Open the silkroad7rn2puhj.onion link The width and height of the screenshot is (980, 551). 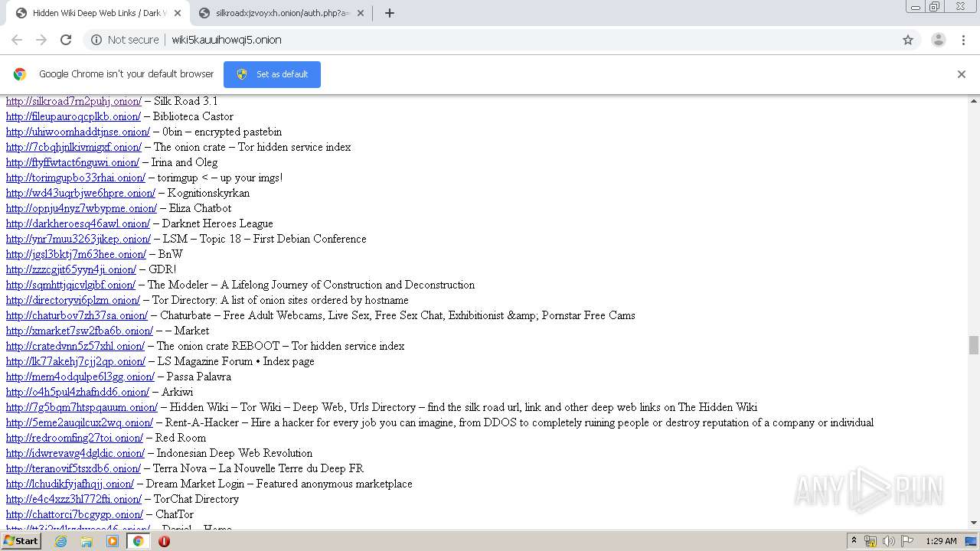(73, 101)
